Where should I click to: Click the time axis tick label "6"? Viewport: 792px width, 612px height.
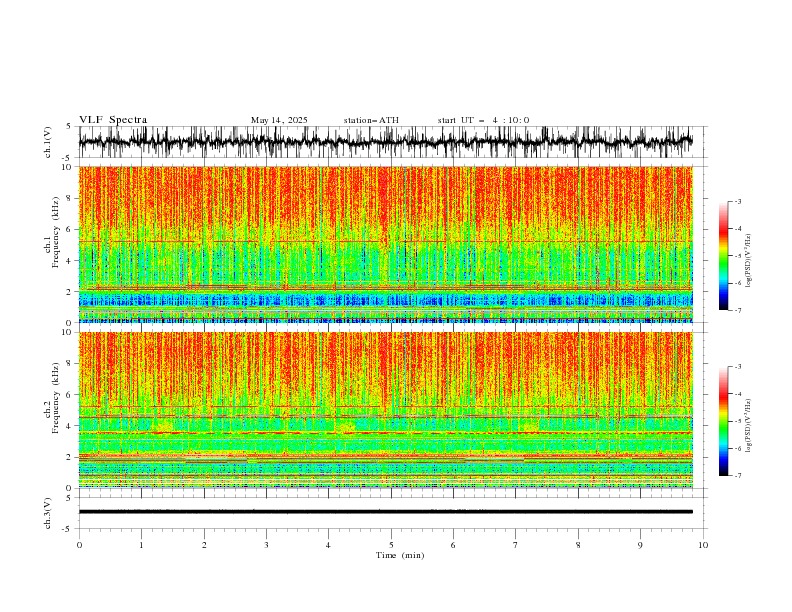click(x=453, y=545)
